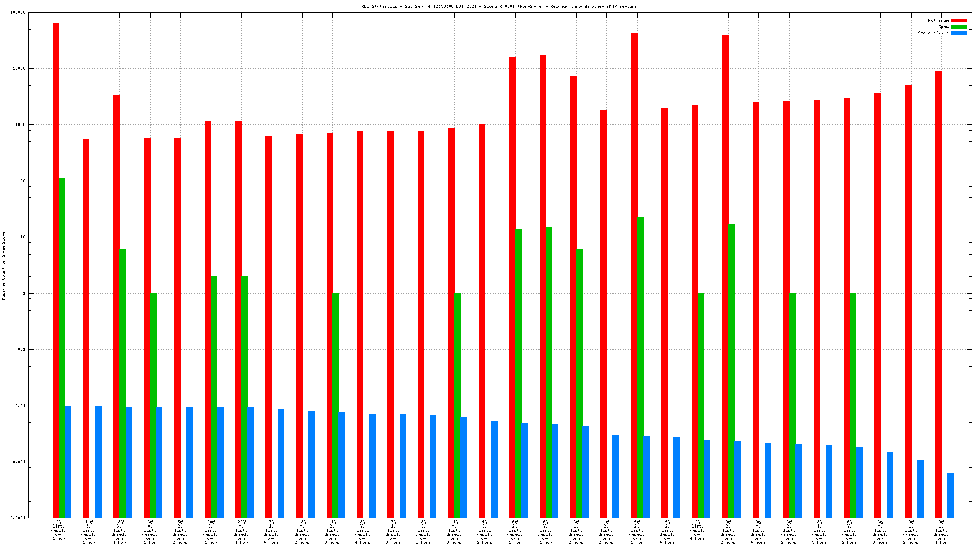Viewport: 980px width, 551px height.
Task: Click the 100000 y-axis tick label
Action: [17, 12]
